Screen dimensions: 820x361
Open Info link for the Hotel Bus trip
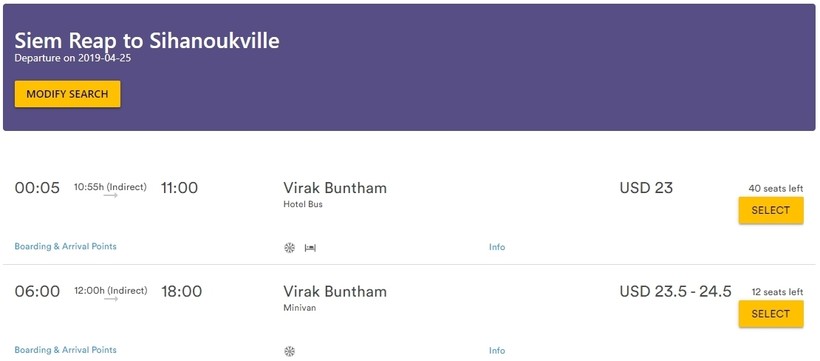[x=497, y=247]
